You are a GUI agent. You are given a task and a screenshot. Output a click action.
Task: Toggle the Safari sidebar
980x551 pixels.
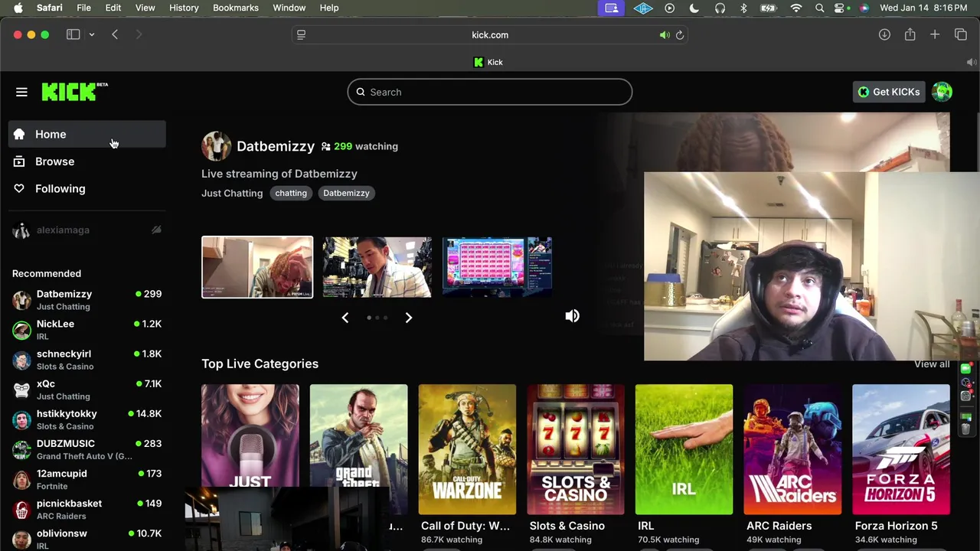point(73,34)
